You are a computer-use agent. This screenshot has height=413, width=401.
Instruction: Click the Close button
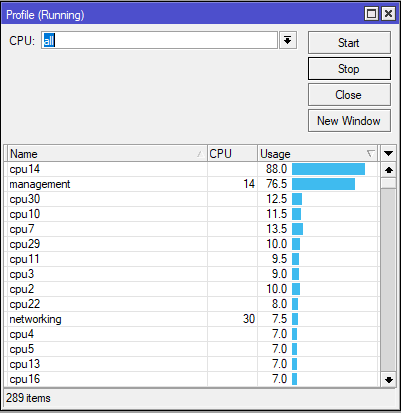click(349, 95)
